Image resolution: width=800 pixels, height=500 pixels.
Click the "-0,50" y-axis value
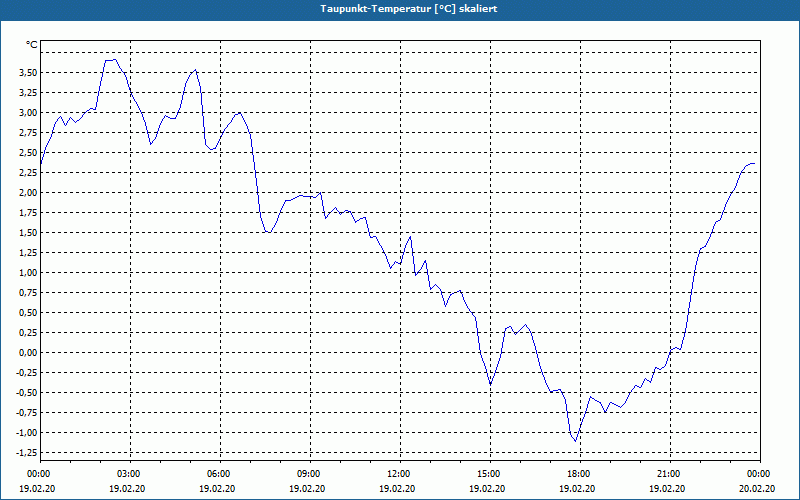27,392
